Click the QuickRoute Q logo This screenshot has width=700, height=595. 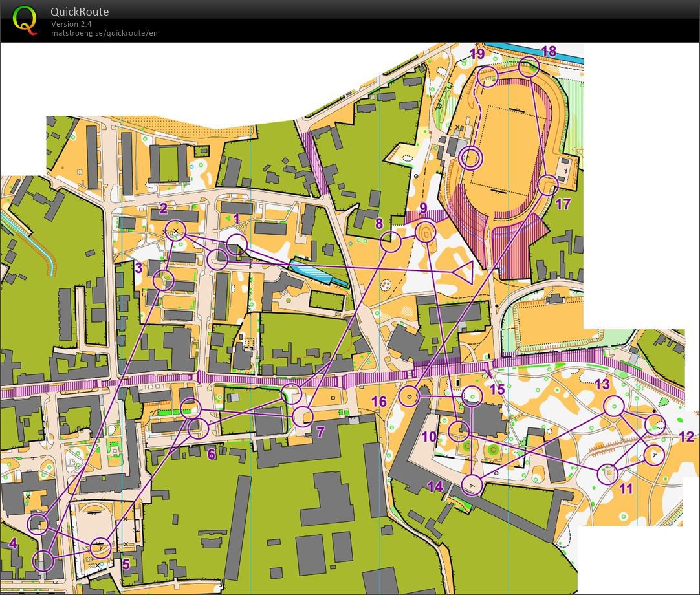[x=24, y=21]
